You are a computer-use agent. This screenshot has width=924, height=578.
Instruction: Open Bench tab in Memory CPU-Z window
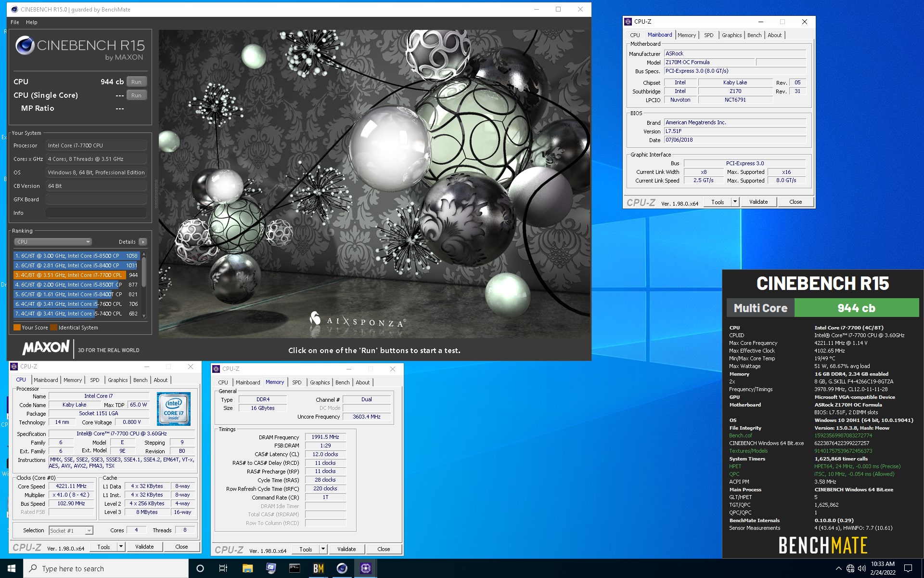[342, 382]
